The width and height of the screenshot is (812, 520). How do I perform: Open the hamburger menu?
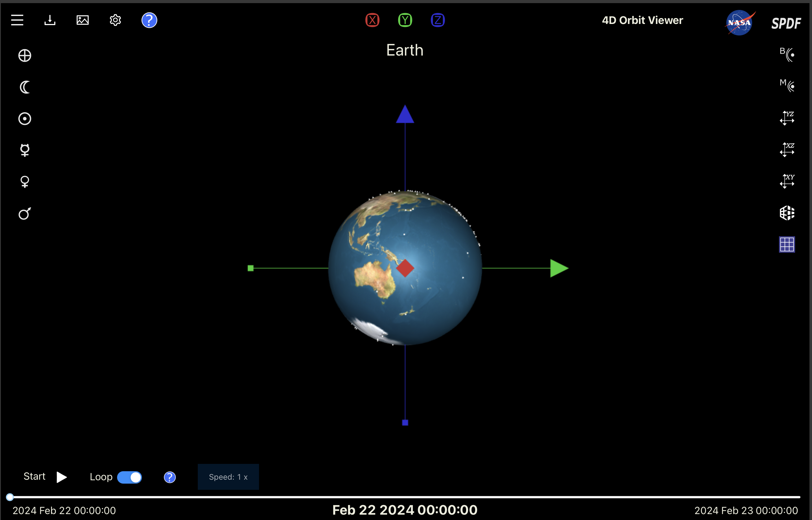pyautogui.click(x=17, y=20)
